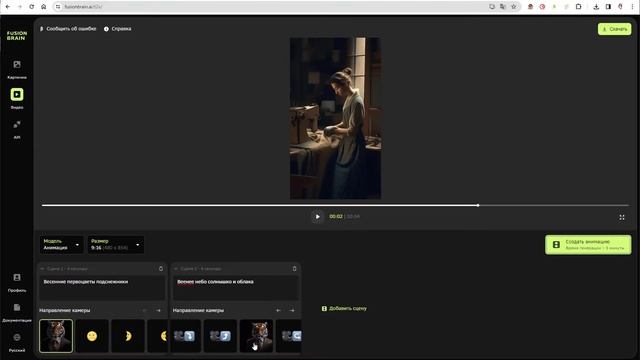Click the Создать анимацию button
The width and height of the screenshot is (640, 360).
(588, 245)
